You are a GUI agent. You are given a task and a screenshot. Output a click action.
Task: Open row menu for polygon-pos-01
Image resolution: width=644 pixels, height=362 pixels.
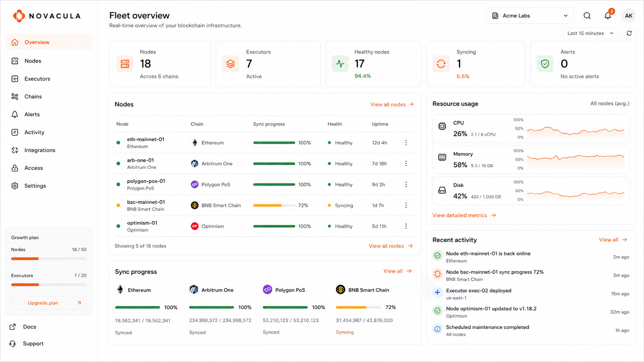click(406, 185)
